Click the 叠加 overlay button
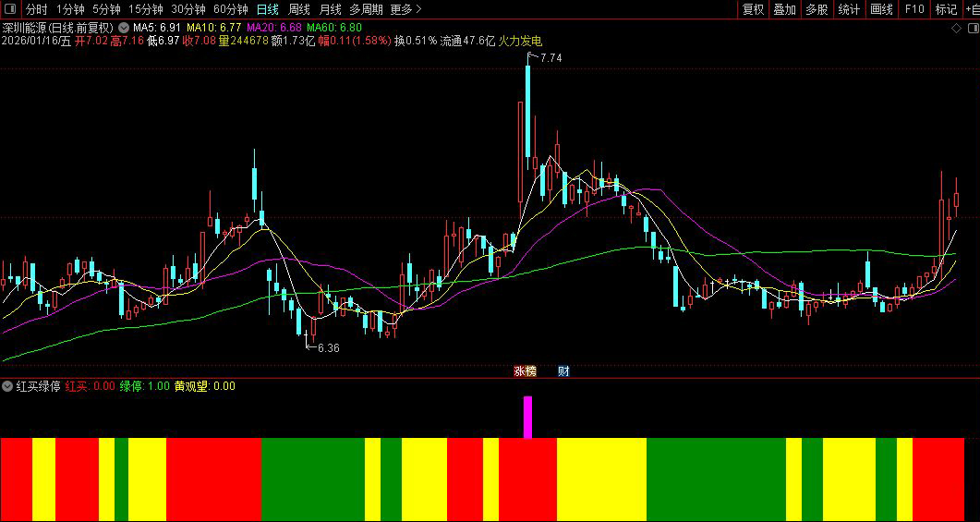The image size is (980, 522). [785, 8]
